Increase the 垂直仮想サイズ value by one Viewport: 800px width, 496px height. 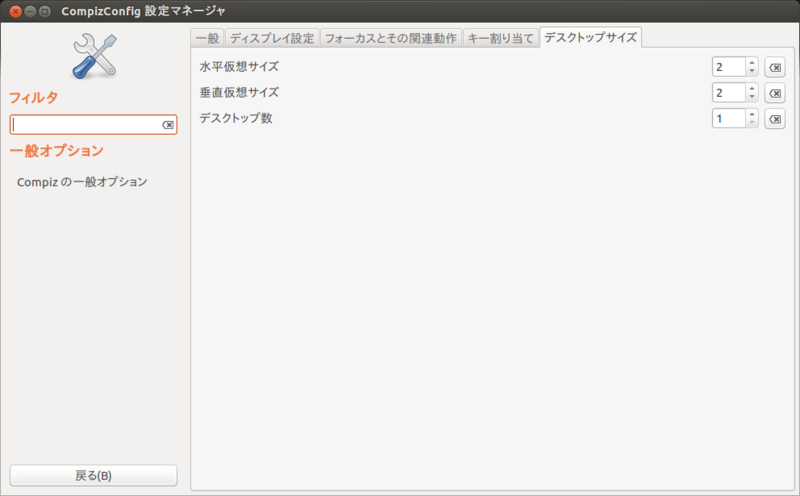click(752, 88)
